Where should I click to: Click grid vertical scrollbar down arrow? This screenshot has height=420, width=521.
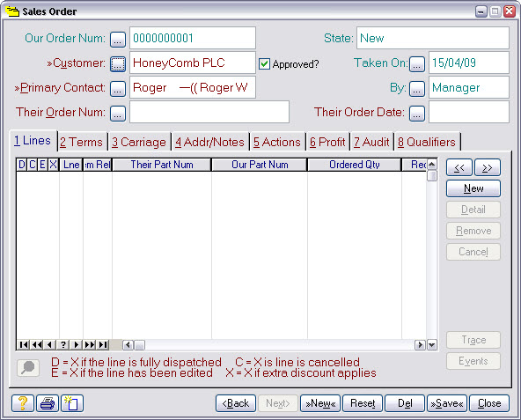pyautogui.click(x=432, y=345)
